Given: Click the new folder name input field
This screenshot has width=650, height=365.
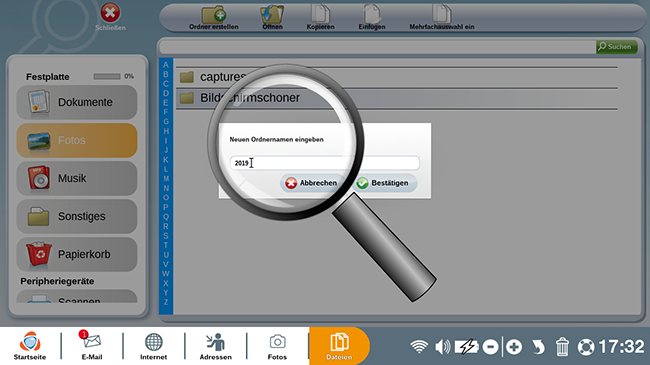Looking at the screenshot, I should (325, 163).
